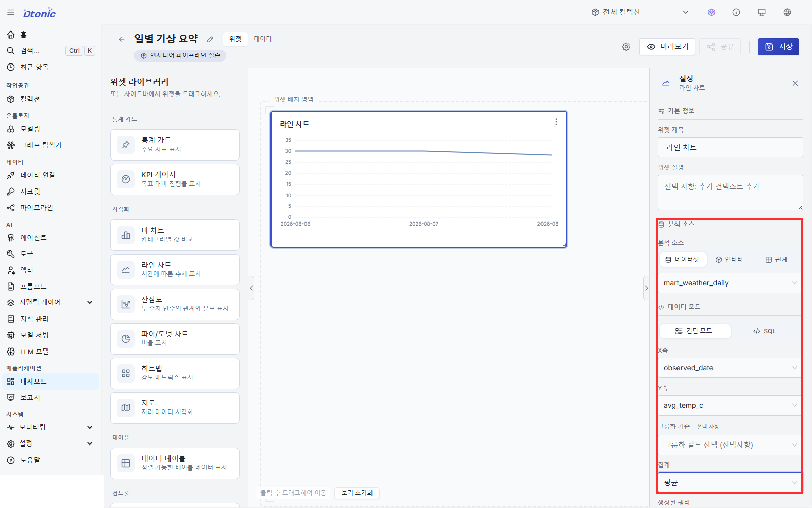Open 그룹화 필드 선택 dropdown
This screenshot has width=812, height=508.
click(730, 444)
